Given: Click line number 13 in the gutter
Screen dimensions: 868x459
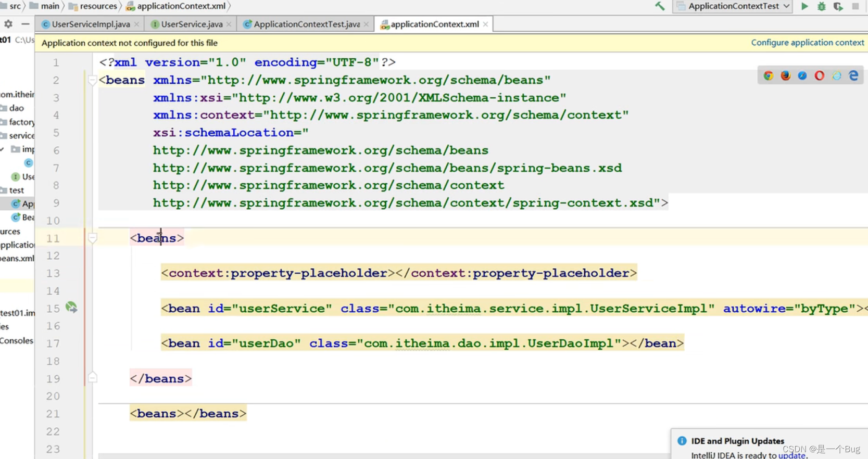Looking at the screenshot, I should [x=53, y=273].
